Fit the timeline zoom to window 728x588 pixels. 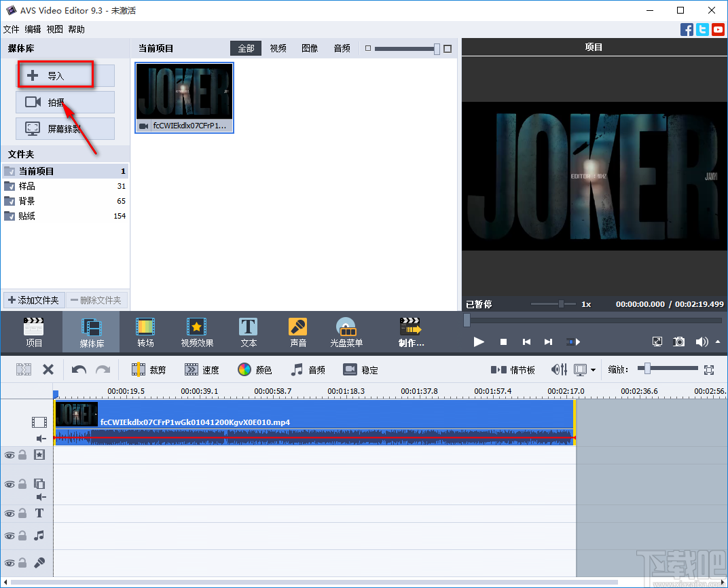click(709, 370)
